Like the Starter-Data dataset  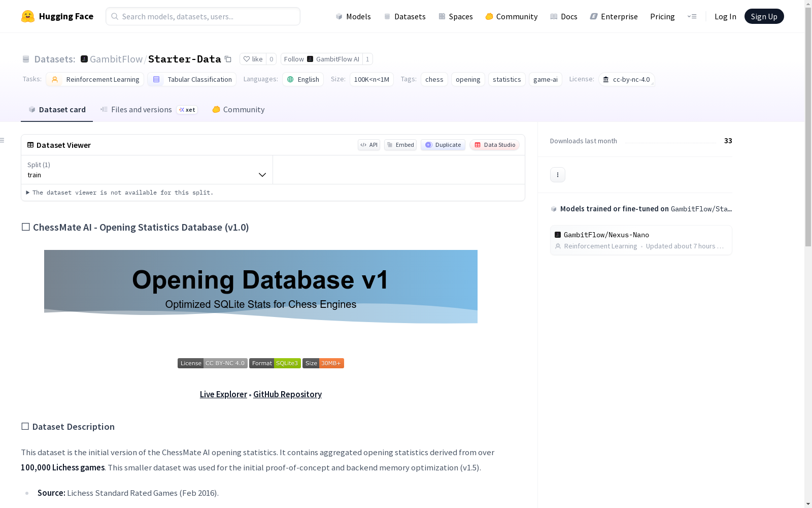(253, 59)
